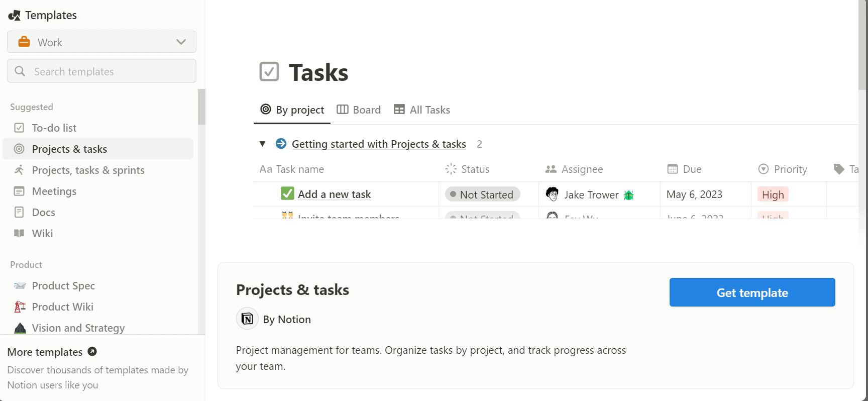
Task: Click the Templates logo icon
Action: coord(14,15)
